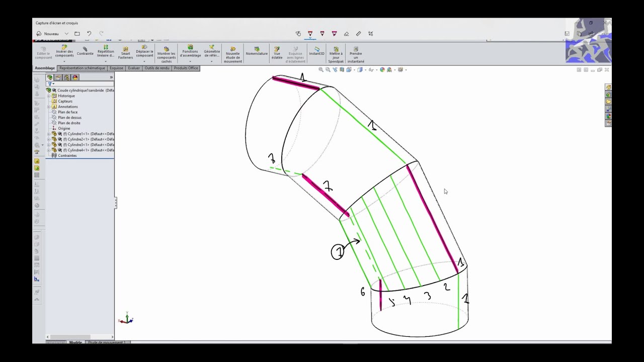The height and width of the screenshot is (362, 644).
Task: Click the Contrainte tool
Action: pyautogui.click(x=85, y=51)
